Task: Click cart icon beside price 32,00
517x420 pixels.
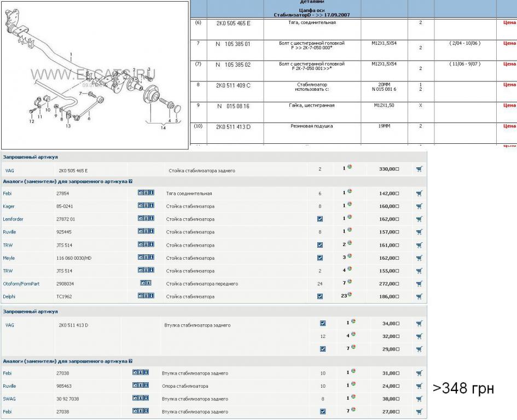Action: click(419, 336)
